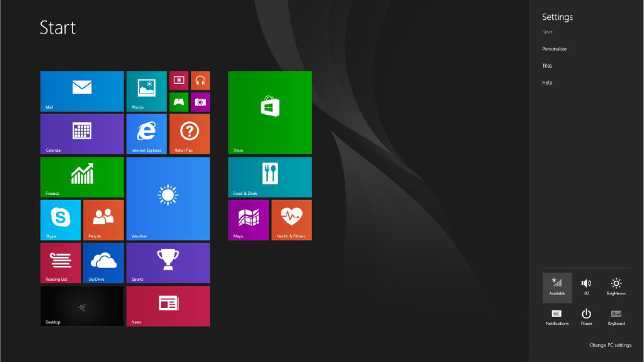Select Help in Settings pane
644x362 pixels.
point(547,83)
